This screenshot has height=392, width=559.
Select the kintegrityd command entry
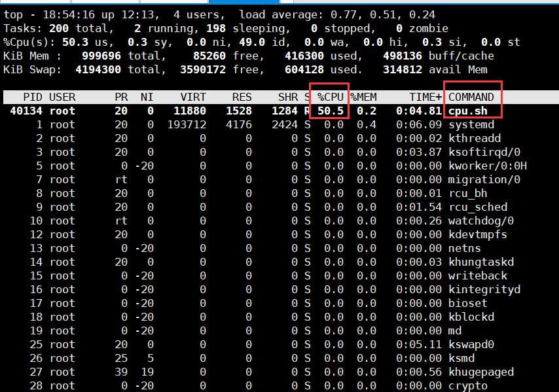(484, 289)
